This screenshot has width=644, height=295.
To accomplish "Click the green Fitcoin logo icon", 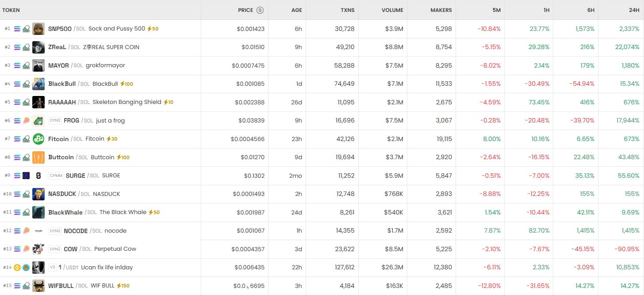I will coord(38,139).
